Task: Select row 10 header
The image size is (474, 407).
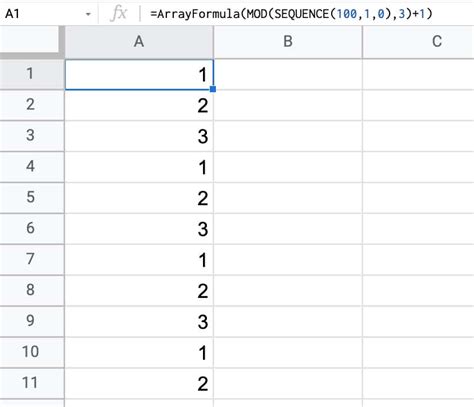Action: click(32, 352)
